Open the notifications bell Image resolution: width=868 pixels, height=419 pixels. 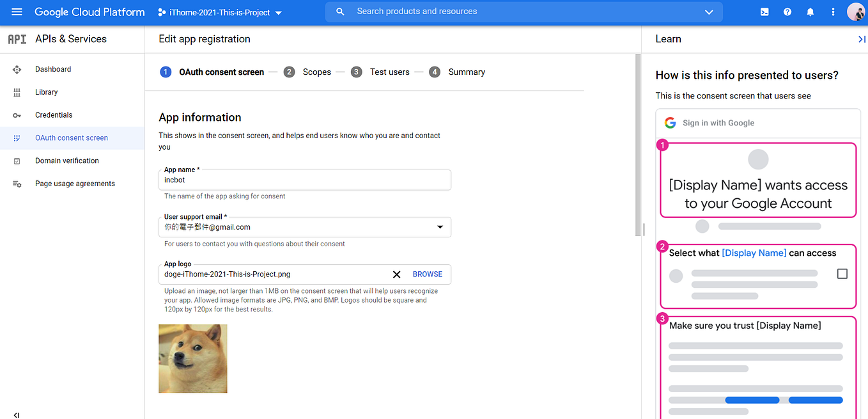(x=810, y=12)
